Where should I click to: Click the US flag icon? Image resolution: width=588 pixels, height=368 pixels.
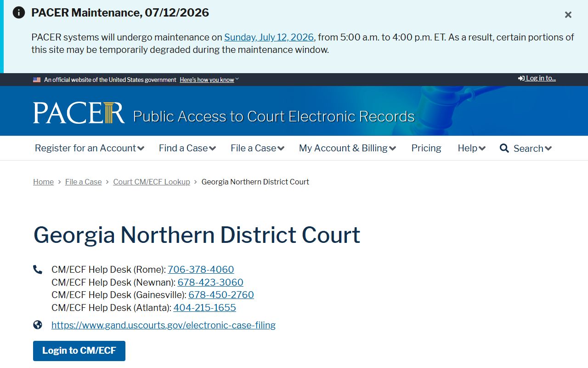tap(37, 80)
